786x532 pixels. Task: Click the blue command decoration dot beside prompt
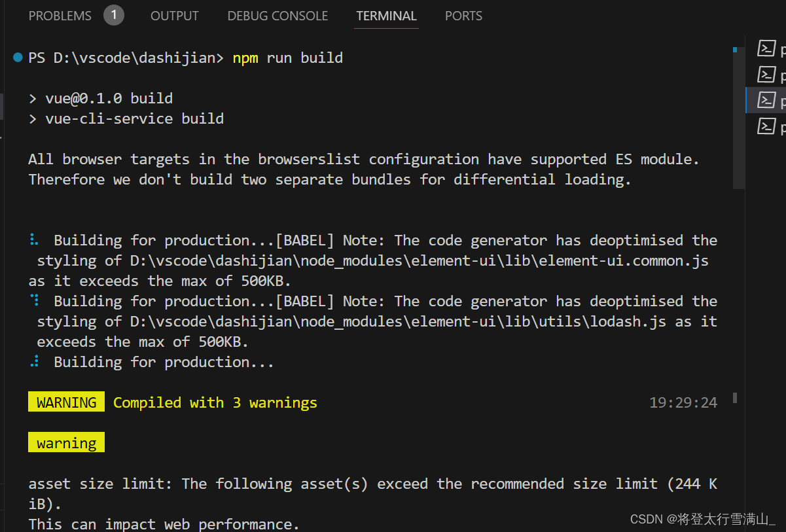click(x=18, y=58)
